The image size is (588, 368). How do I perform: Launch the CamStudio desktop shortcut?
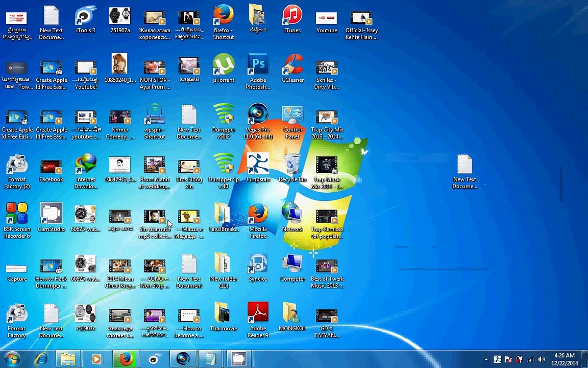tap(51, 218)
